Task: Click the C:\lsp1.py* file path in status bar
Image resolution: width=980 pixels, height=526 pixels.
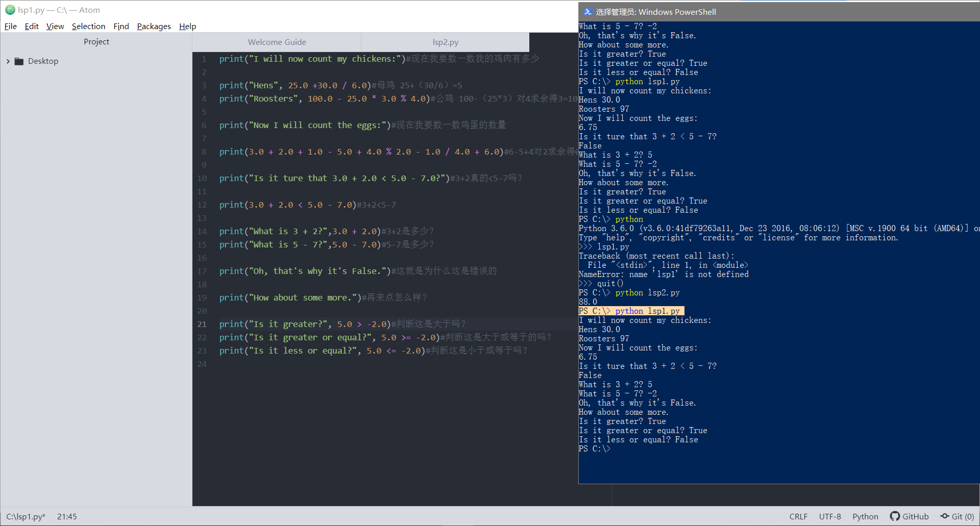Action: 26,516
